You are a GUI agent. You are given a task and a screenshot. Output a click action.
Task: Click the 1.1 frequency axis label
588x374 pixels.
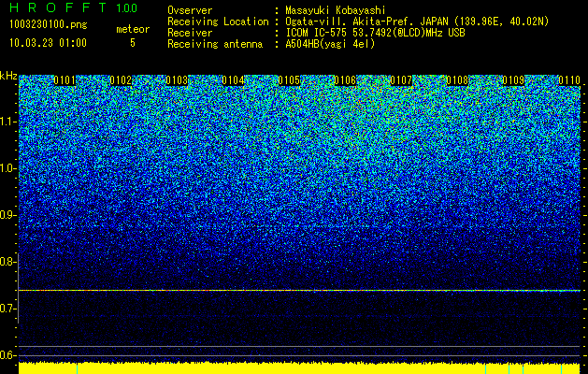tap(7, 122)
